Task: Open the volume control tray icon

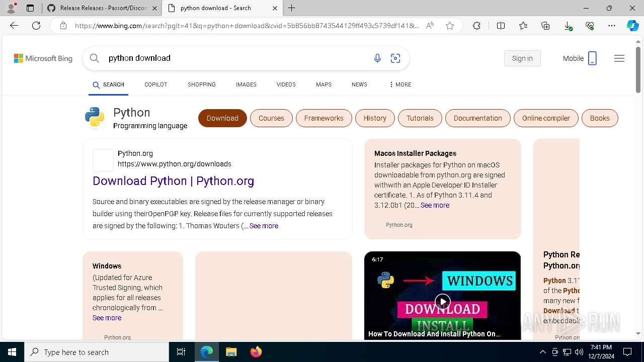Action: coord(579,352)
